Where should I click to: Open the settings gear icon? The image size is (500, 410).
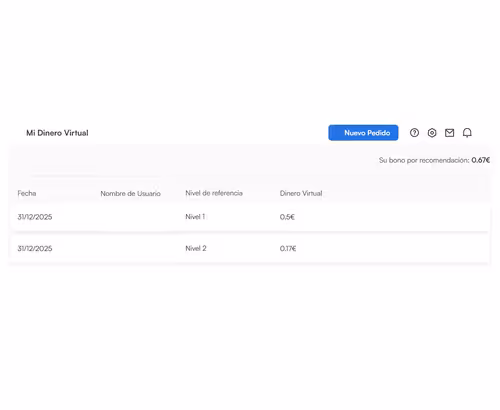tap(432, 133)
